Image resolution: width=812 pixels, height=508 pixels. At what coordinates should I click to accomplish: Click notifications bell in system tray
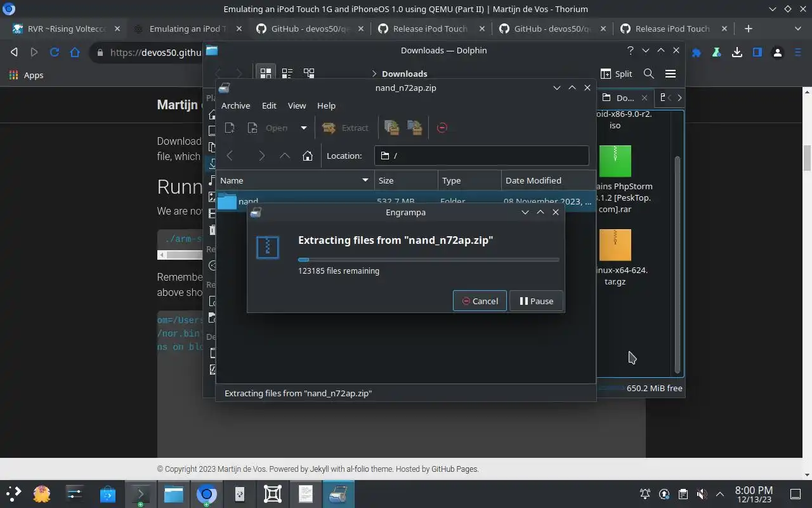pyautogui.click(x=645, y=494)
